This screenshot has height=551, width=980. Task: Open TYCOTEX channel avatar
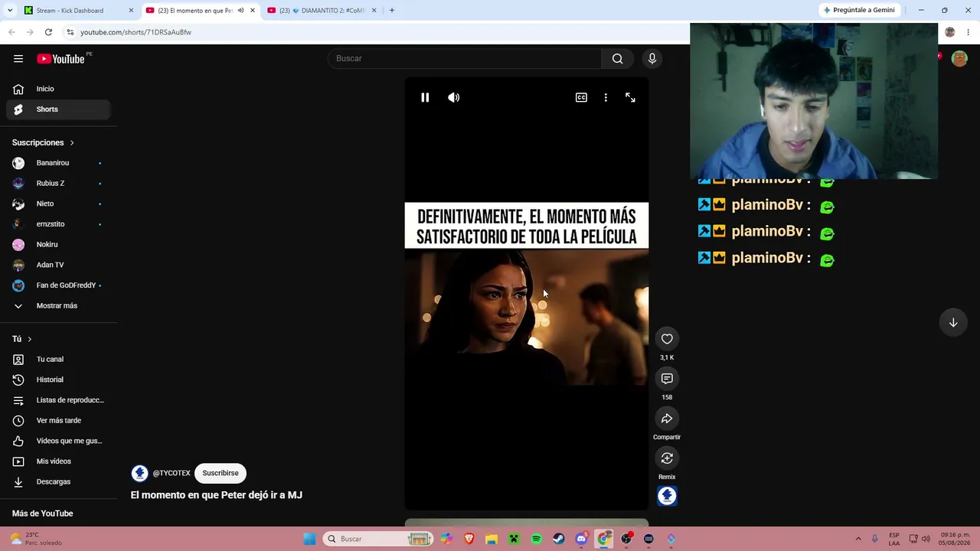[x=139, y=473]
